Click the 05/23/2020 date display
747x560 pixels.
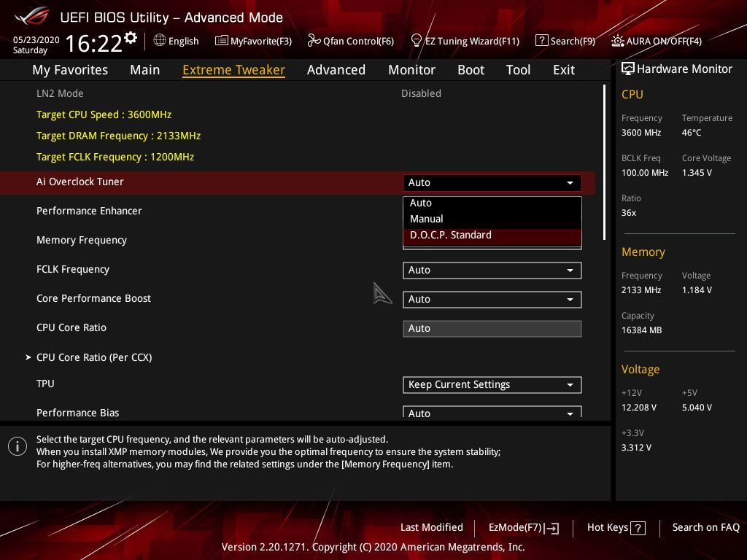point(36,39)
